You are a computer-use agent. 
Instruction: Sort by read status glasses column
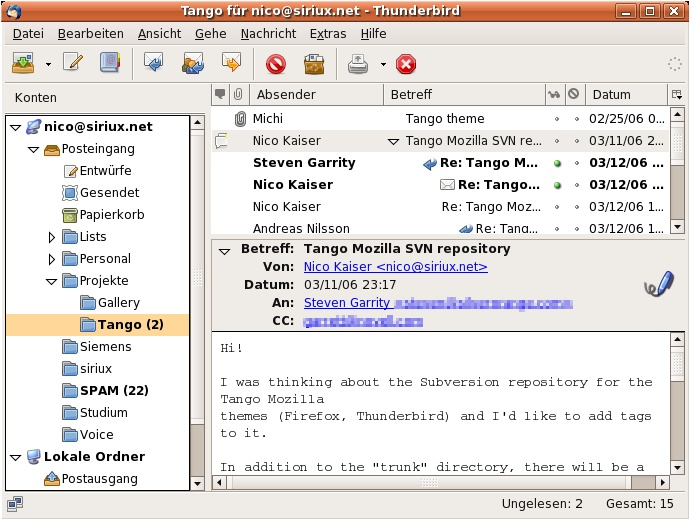click(554, 94)
